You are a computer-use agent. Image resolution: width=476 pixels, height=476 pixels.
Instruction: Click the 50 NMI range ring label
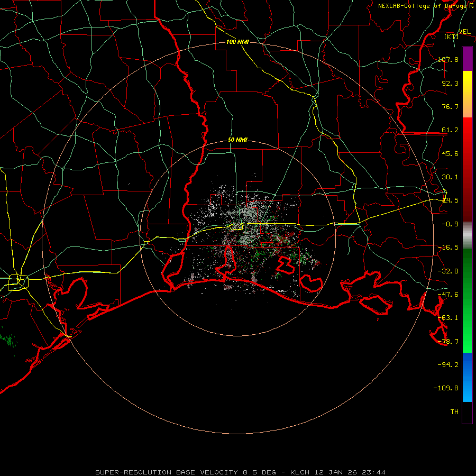coord(237,140)
